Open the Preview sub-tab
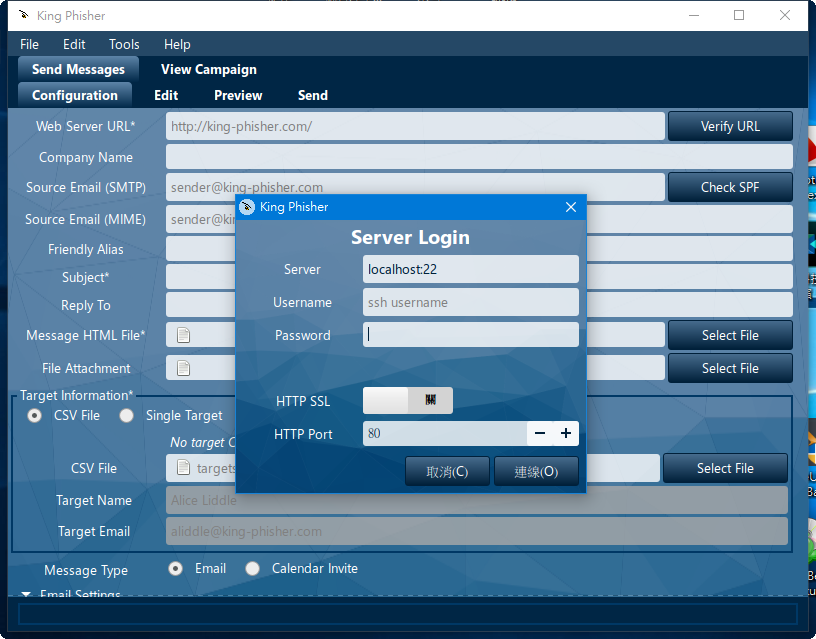Image resolution: width=816 pixels, height=639 pixels. coord(238,95)
